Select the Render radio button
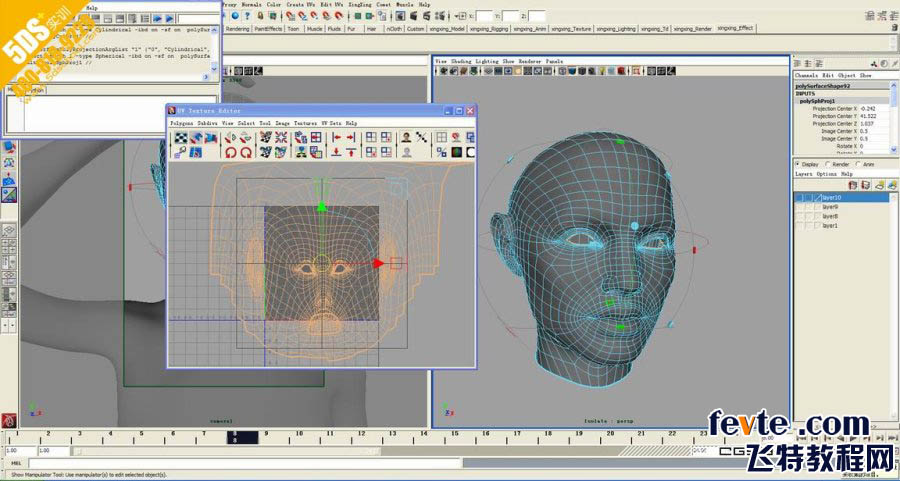 [x=827, y=163]
